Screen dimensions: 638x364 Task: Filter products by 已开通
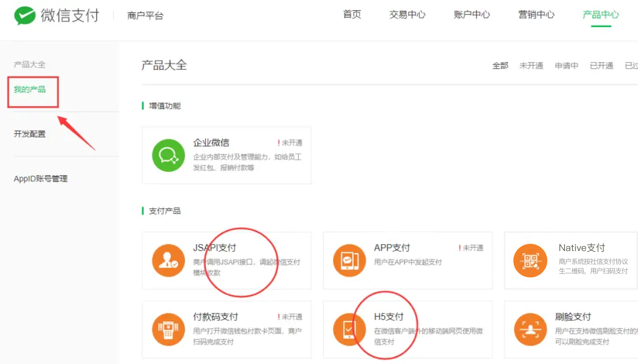pos(601,66)
